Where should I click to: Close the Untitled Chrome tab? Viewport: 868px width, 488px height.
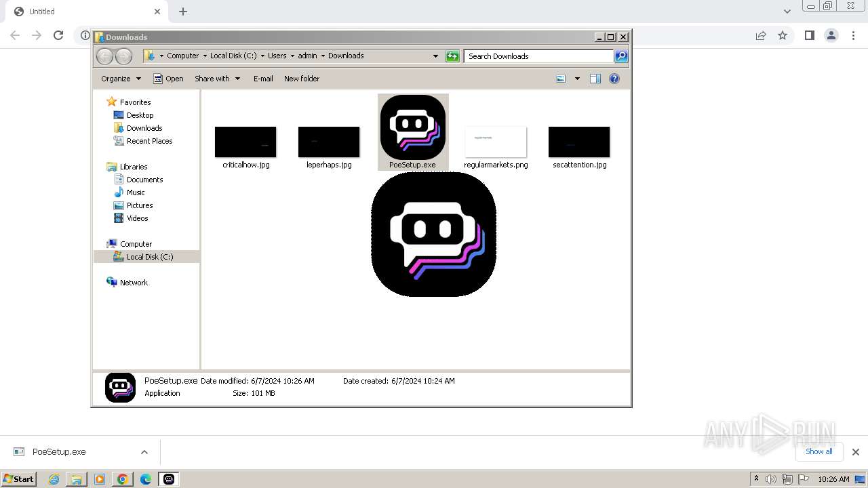point(157,12)
